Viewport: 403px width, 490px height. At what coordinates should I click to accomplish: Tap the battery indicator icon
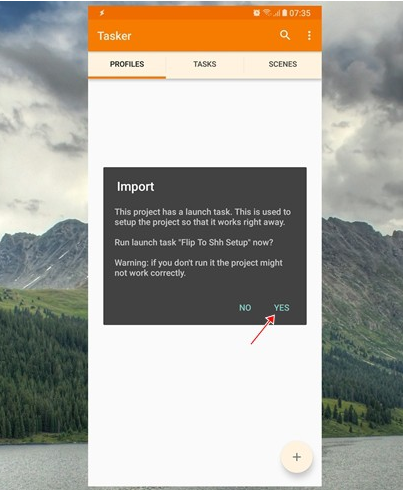[284, 13]
